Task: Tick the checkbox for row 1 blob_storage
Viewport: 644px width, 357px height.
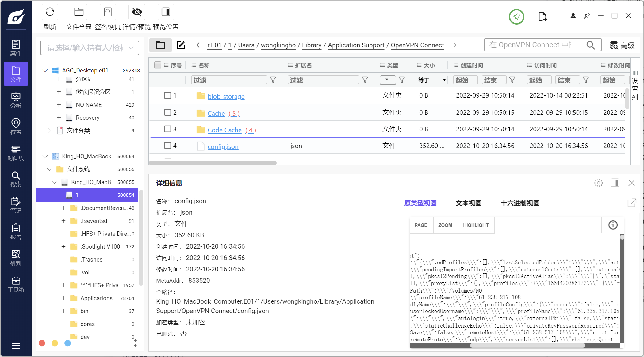Action: pos(167,95)
